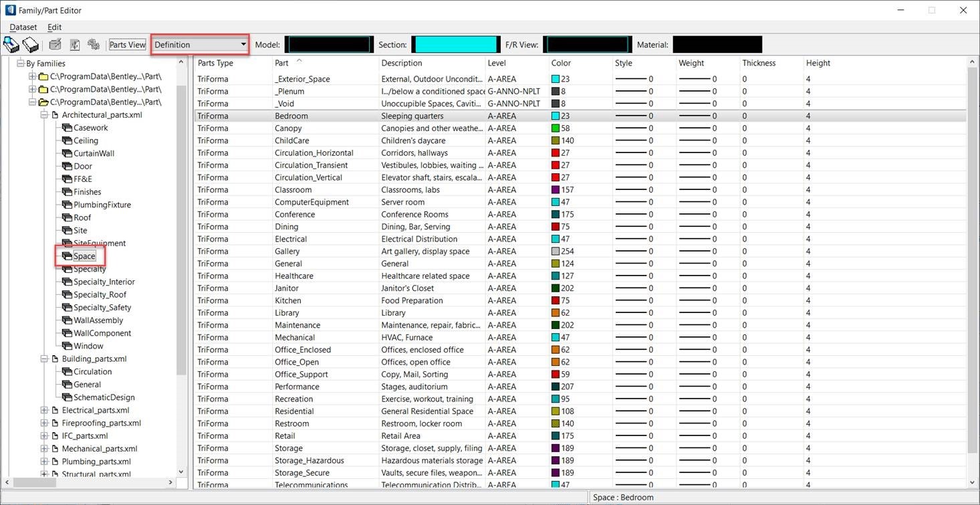The image size is (980, 505).
Task: Click the Weight column header
Action: point(707,63)
